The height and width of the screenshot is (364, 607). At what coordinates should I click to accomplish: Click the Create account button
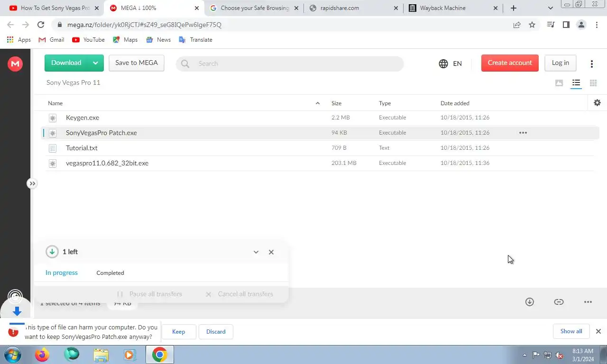click(510, 63)
